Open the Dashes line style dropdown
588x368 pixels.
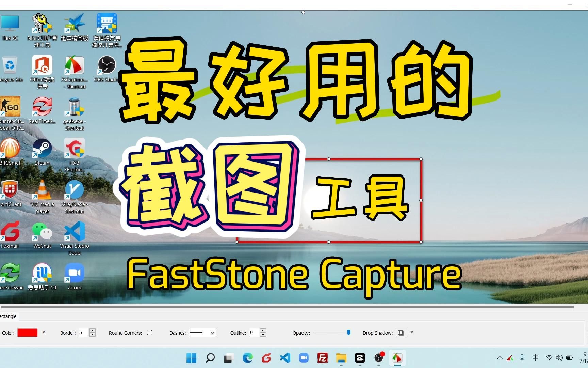point(202,333)
